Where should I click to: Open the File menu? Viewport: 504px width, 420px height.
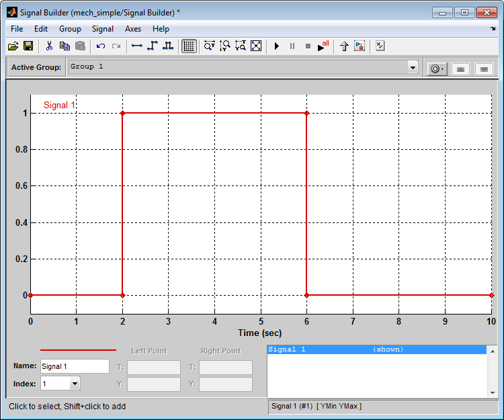pos(17,29)
